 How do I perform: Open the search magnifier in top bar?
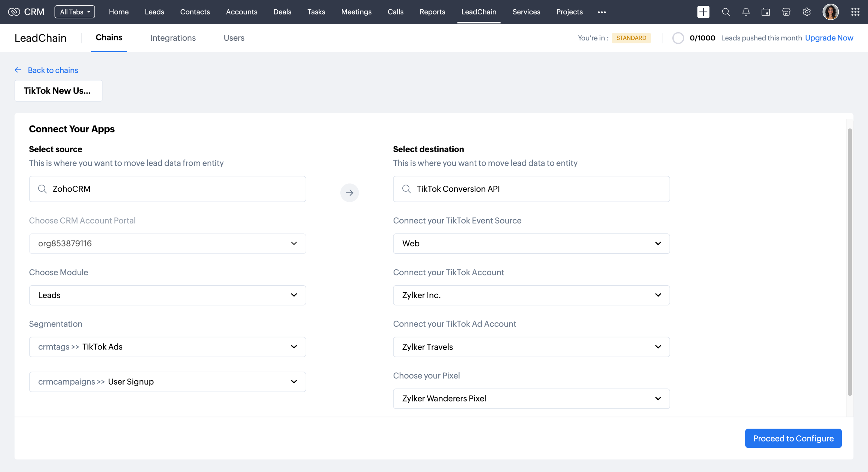click(726, 12)
